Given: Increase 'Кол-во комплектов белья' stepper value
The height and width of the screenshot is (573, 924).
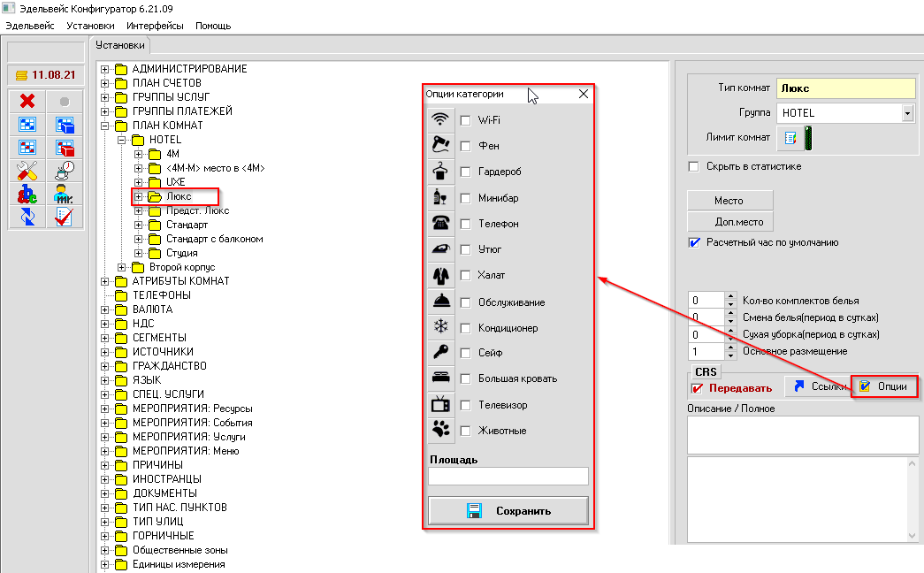Looking at the screenshot, I should (730, 297).
